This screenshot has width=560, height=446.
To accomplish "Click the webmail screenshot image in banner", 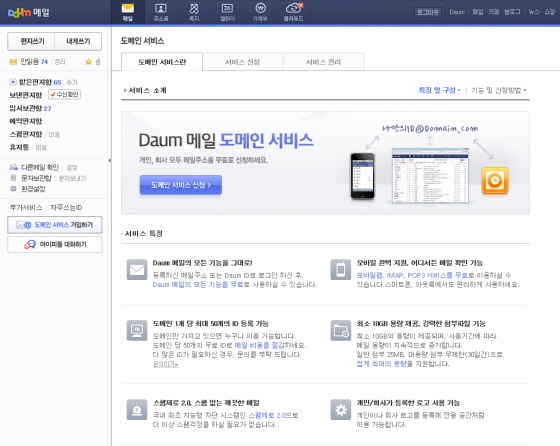I will 430,175.
